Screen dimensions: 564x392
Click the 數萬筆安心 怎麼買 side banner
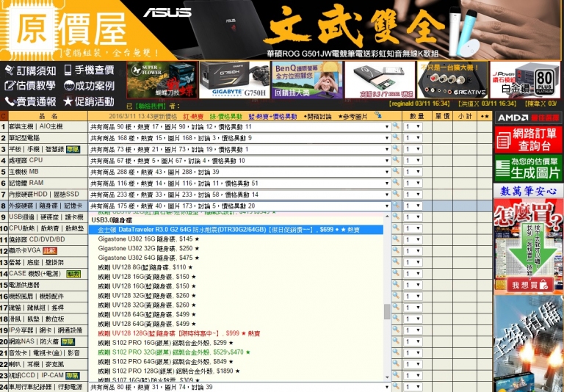[x=528, y=239]
